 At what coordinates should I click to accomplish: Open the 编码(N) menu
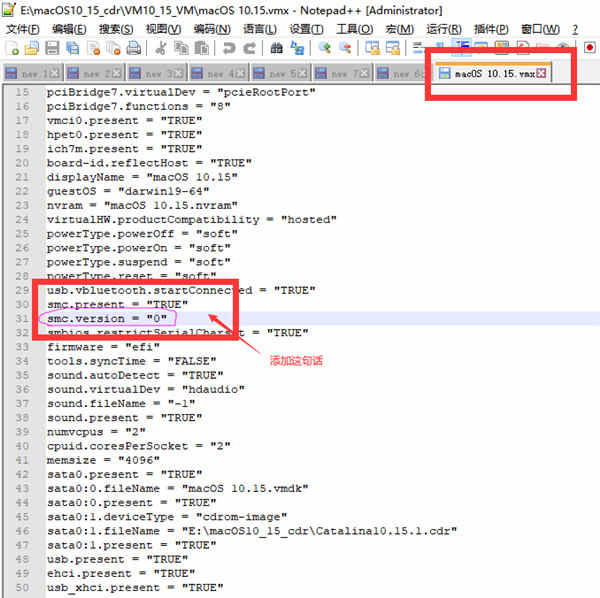(212, 29)
